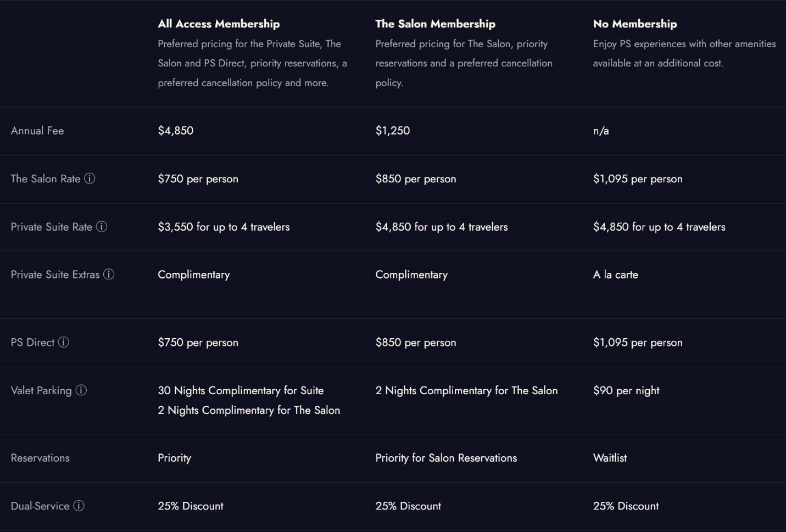
Task: Click the $90 per night valet price
Action: click(x=626, y=390)
